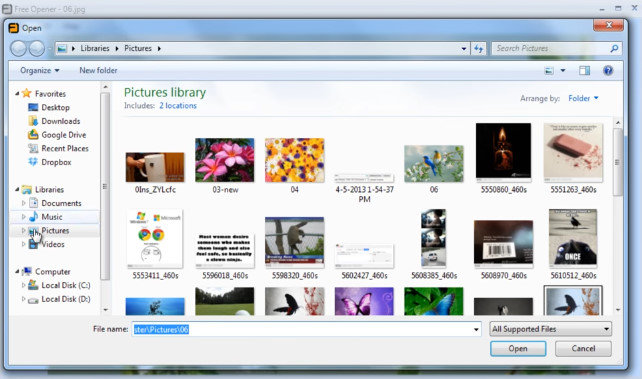The image size is (642, 379).
Task: Select the Favorites star heading
Action: click(50, 94)
